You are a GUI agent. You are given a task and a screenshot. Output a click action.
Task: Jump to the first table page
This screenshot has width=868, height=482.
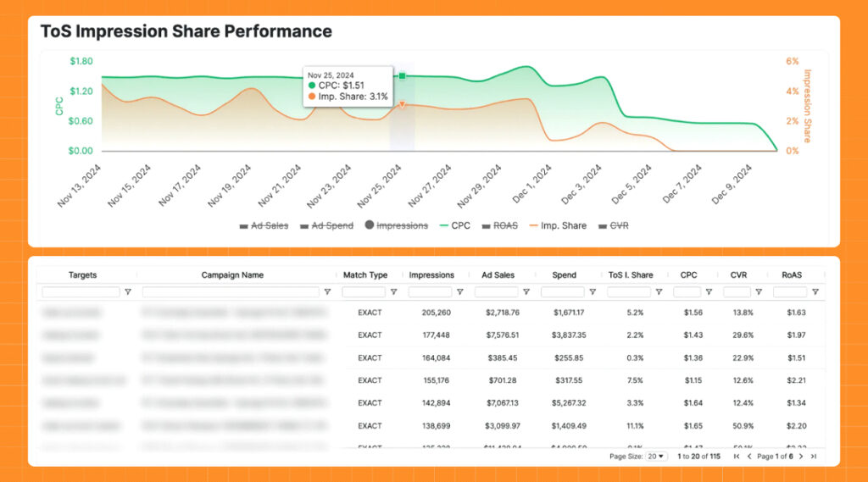pyautogui.click(x=737, y=457)
